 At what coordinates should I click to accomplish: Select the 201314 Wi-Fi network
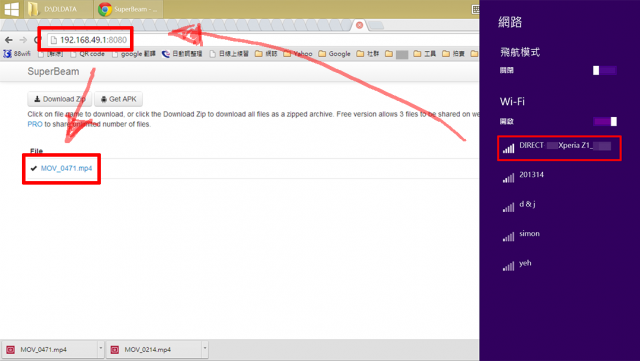click(559, 177)
